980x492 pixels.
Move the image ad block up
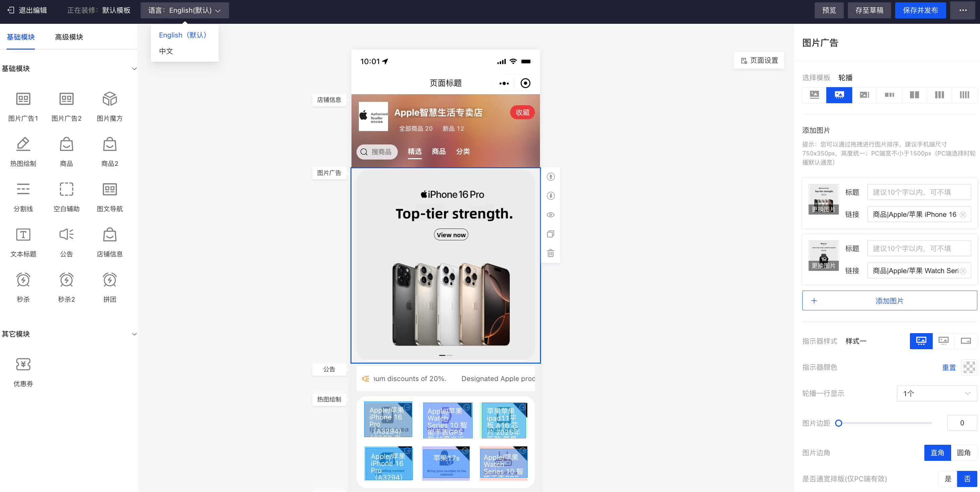pos(550,177)
